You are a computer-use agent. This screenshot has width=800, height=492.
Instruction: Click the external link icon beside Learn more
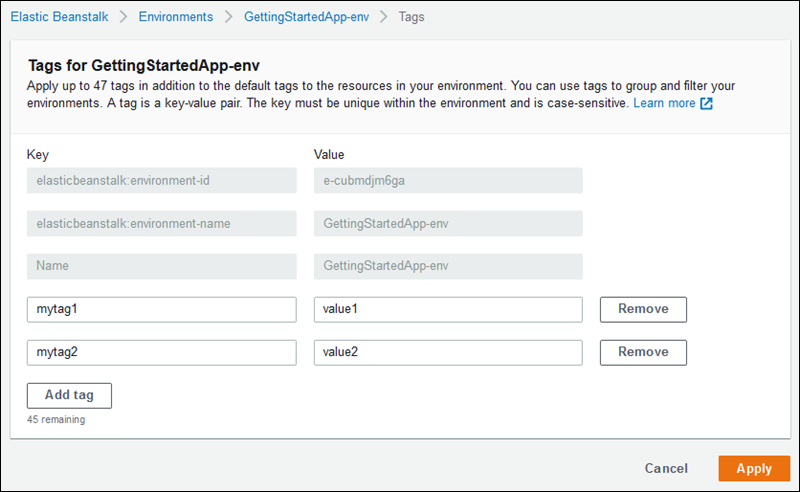[x=706, y=104]
